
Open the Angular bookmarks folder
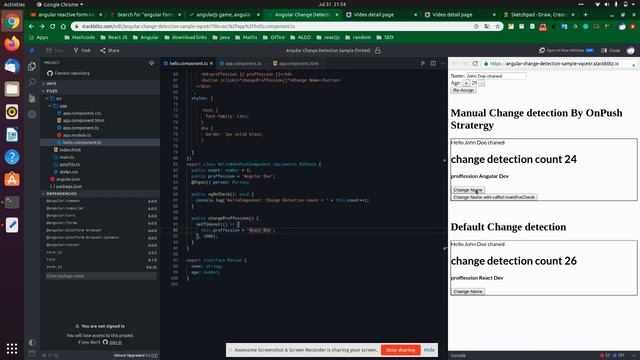click(x=146, y=37)
